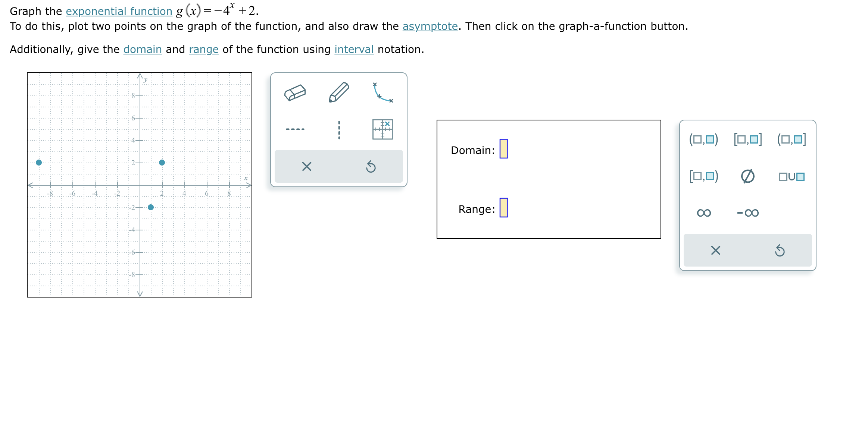Open the asymptote definition link

tap(430, 26)
